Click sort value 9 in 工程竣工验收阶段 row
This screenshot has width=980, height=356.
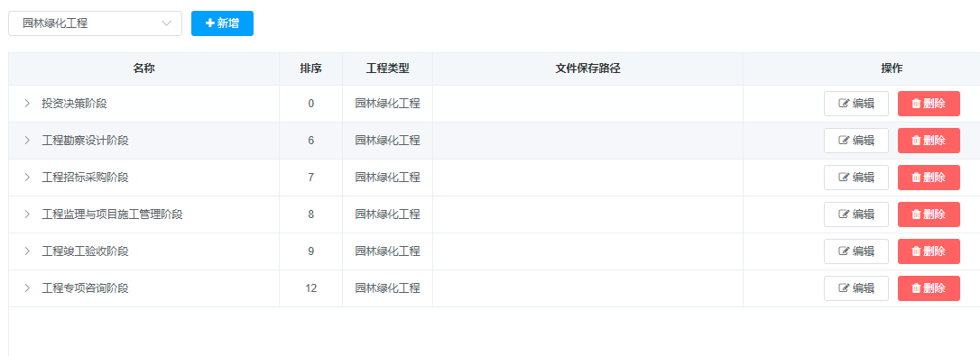tap(311, 251)
